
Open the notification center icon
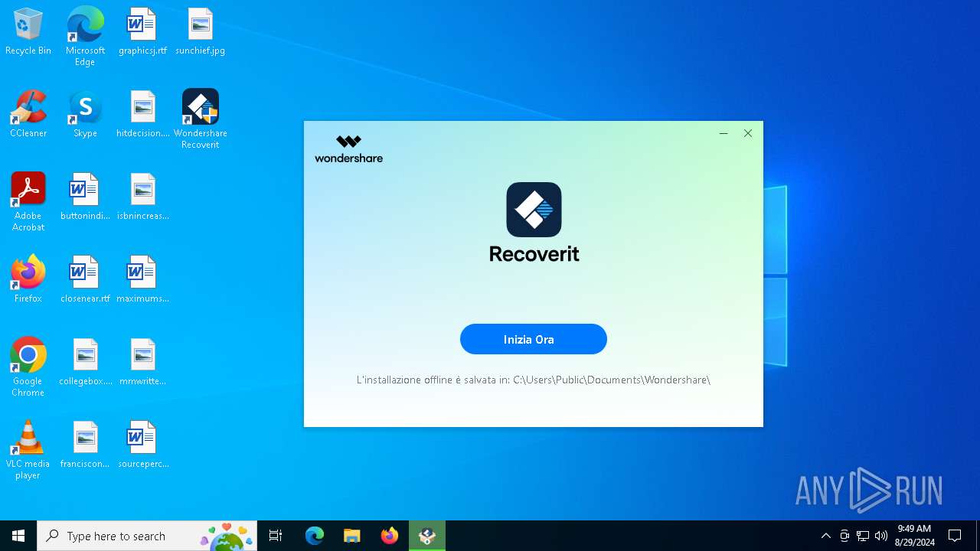[x=955, y=536]
